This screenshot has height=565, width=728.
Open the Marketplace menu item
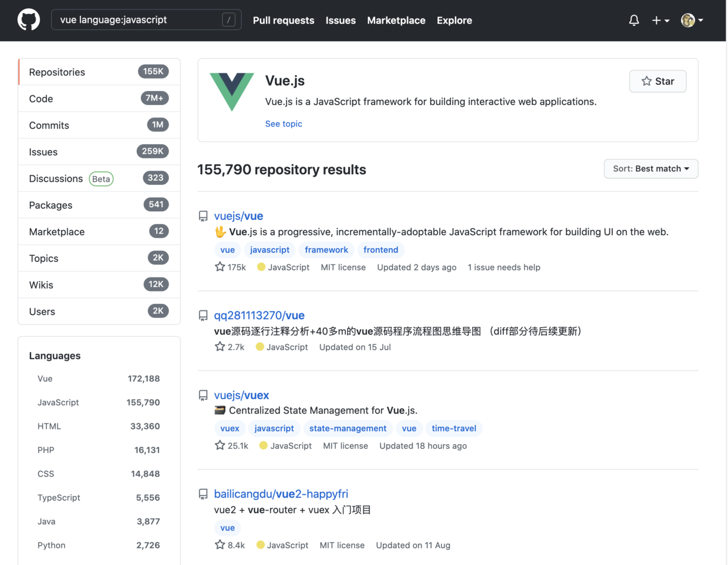[396, 21]
